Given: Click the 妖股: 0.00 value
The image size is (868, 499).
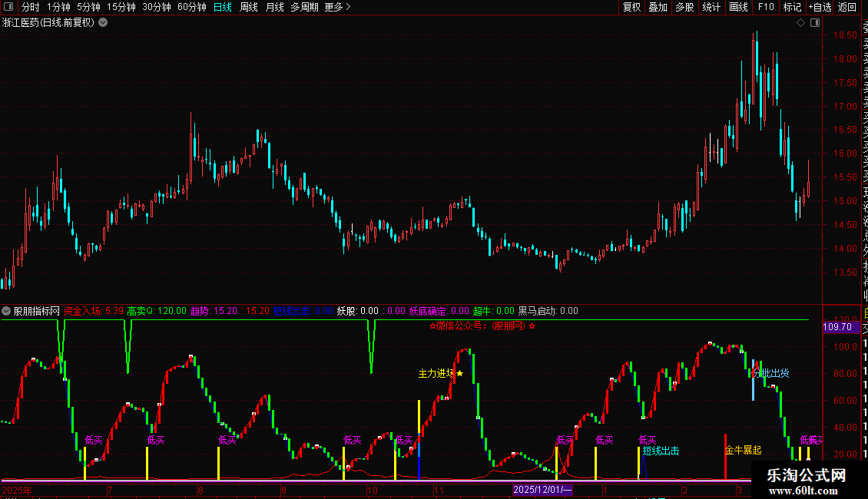Looking at the screenshot, I should (358, 311).
